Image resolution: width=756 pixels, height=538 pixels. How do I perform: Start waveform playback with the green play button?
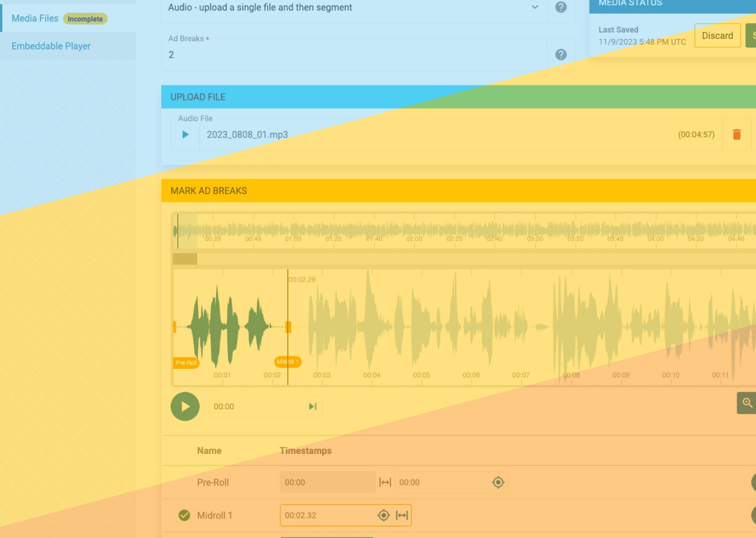[x=185, y=406]
